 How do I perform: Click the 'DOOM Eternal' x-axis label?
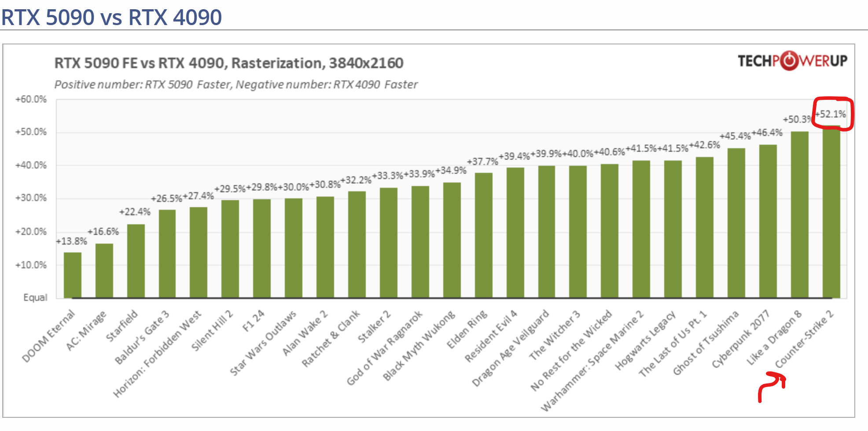click(48, 336)
